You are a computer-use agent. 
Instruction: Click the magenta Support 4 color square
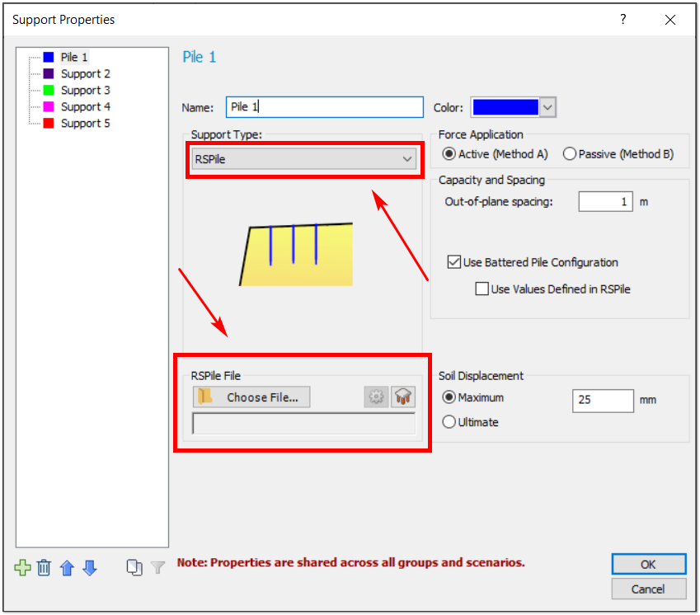tap(48, 106)
